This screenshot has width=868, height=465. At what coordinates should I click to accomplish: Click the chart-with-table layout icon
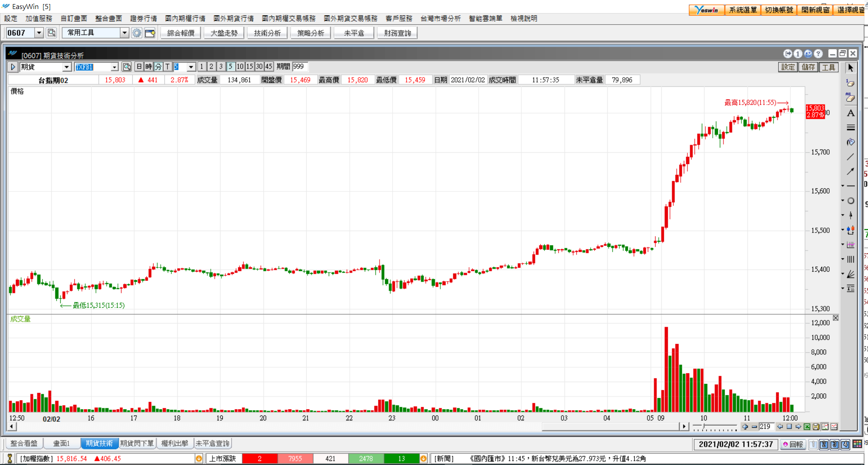[834, 427]
